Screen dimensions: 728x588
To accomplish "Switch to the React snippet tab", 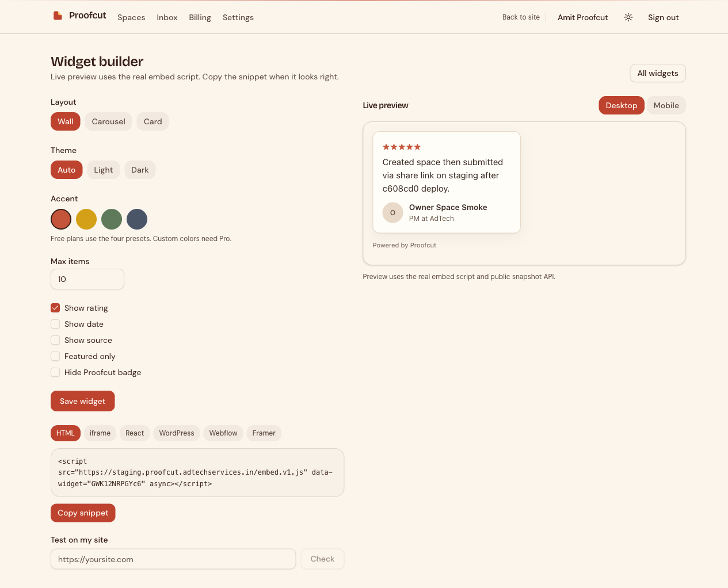I will [135, 433].
